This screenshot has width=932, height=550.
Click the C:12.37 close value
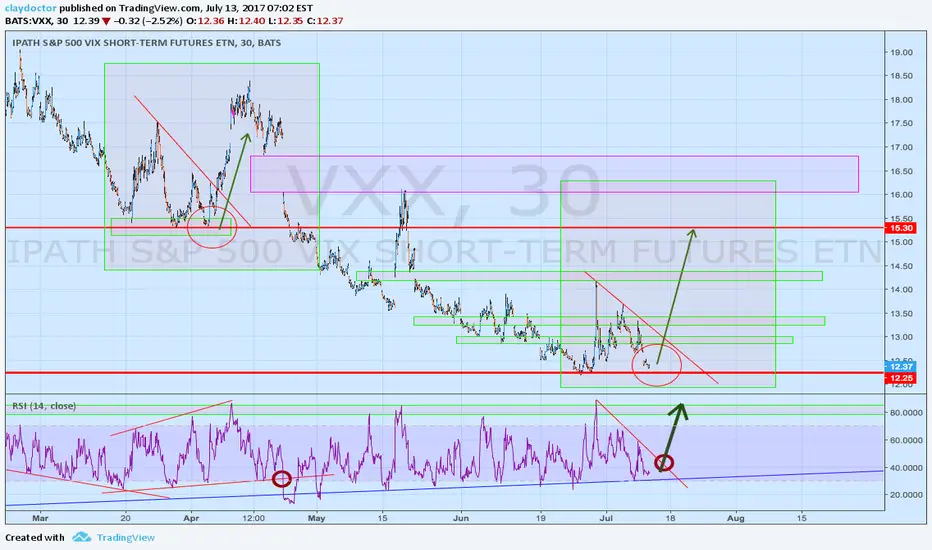324,21
